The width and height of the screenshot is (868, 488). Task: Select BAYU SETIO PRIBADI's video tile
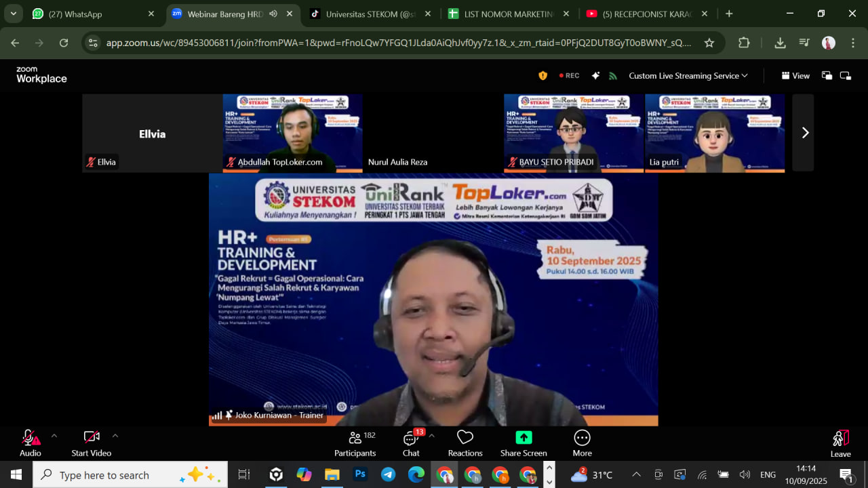(574, 133)
